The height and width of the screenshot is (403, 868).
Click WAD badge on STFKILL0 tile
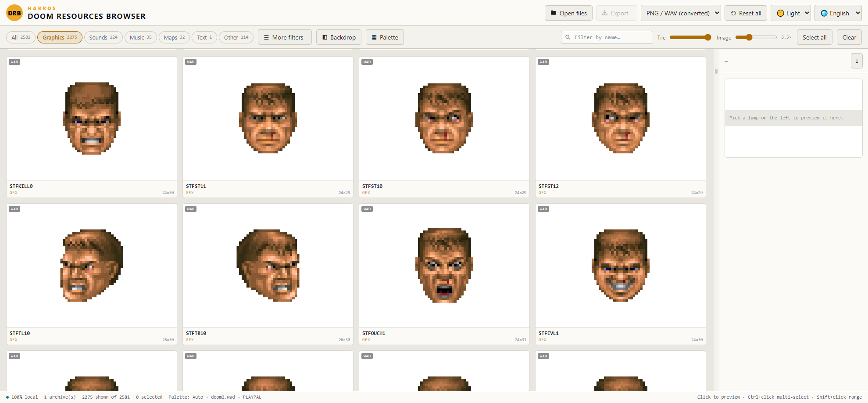click(14, 62)
